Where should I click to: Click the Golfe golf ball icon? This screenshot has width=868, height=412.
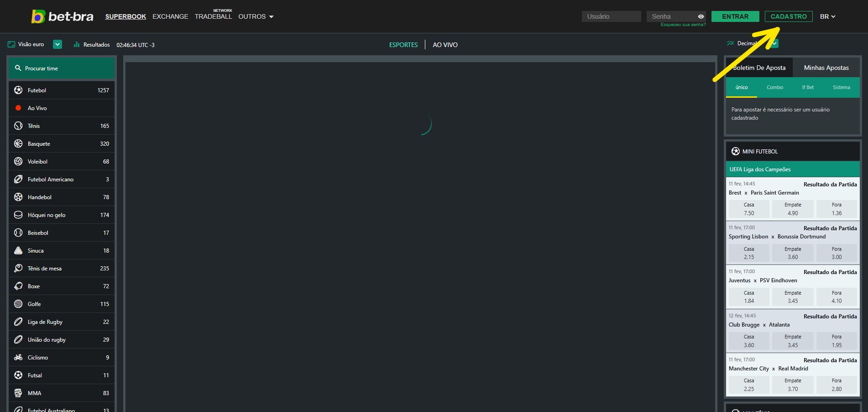point(18,304)
